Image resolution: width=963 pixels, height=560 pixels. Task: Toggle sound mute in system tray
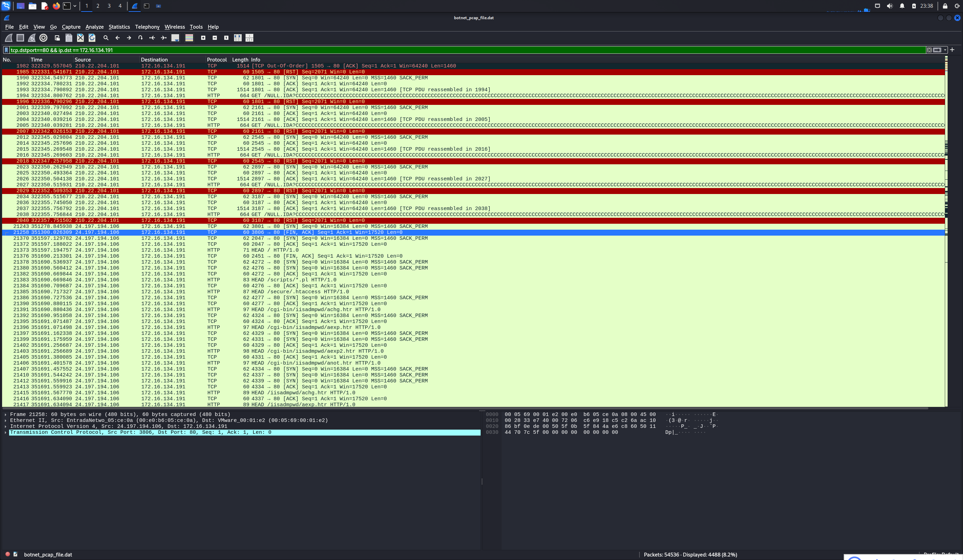(x=890, y=6)
